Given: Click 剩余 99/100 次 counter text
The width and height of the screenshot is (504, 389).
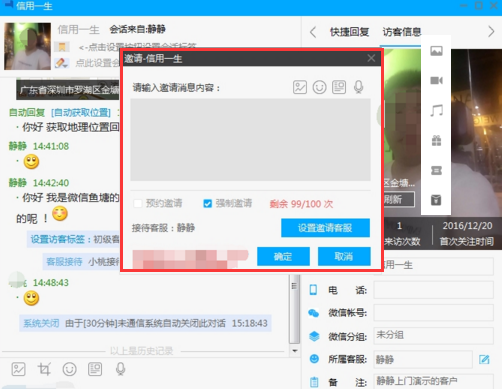Looking at the screenshot, I should click(301, 204).
